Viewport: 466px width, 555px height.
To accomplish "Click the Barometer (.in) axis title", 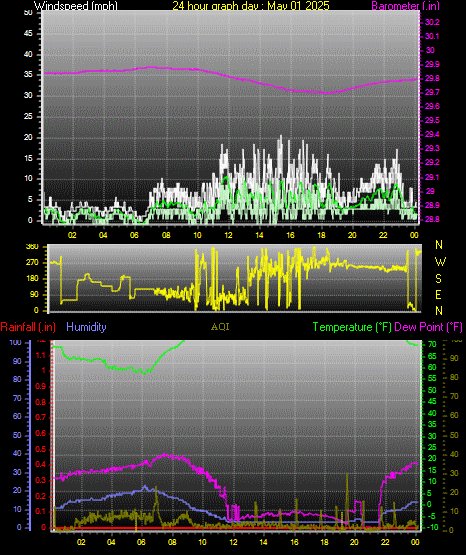I will pyautogui.click(x=405, y=6).
